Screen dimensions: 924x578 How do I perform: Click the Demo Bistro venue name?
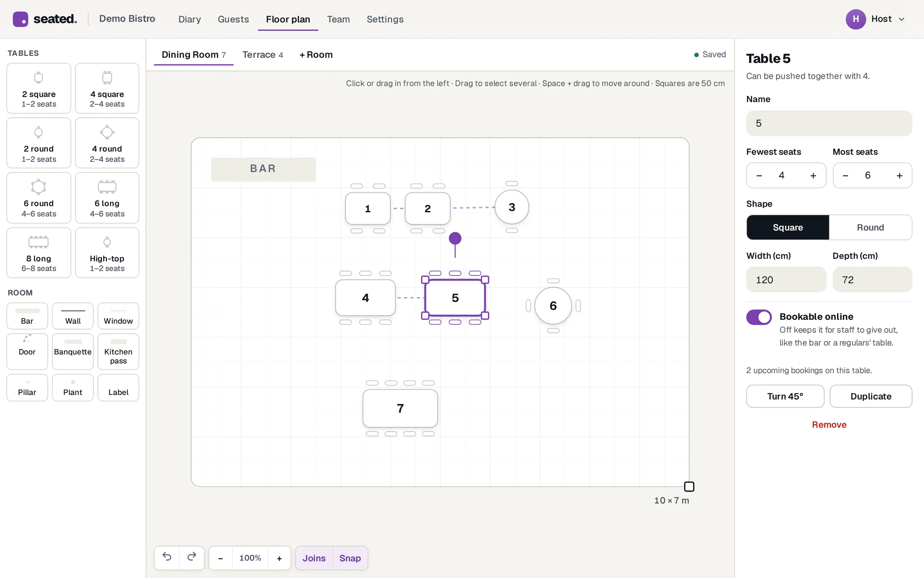click(127, 18)
